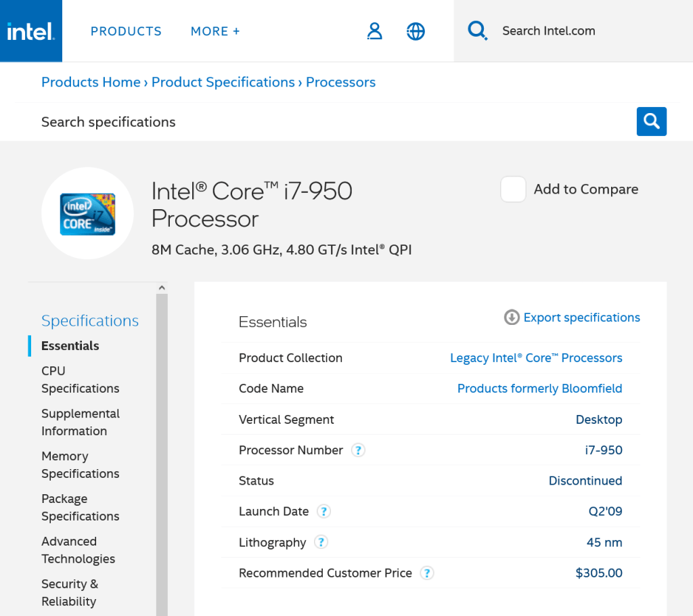Expand the MORE + menu
Screen dimensions: 693x616
click(215, 31)
